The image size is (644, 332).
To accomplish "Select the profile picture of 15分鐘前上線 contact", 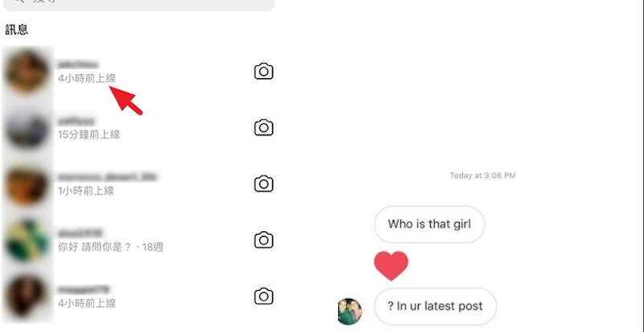I will tap(27, 128).
